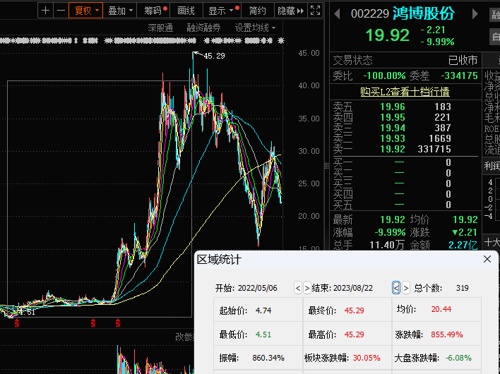Expand 设置均线 dropdown
Viewport: 500px width, 374px height.
pos(255,28)
